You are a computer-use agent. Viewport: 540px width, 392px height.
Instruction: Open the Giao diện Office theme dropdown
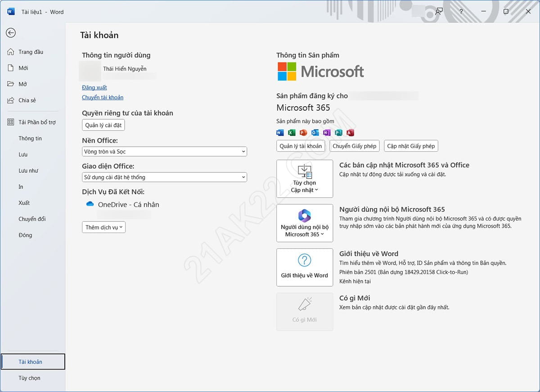tap(165, 177)
